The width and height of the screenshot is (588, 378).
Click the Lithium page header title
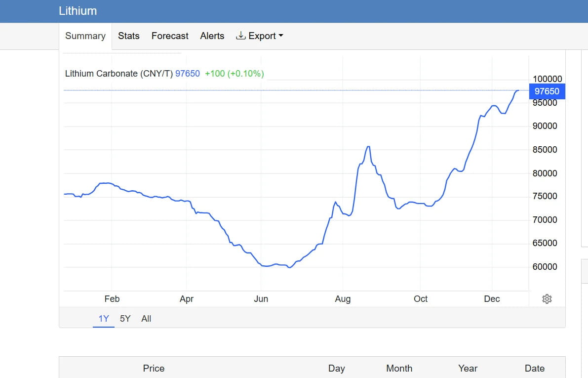click(x=78, y=11)
